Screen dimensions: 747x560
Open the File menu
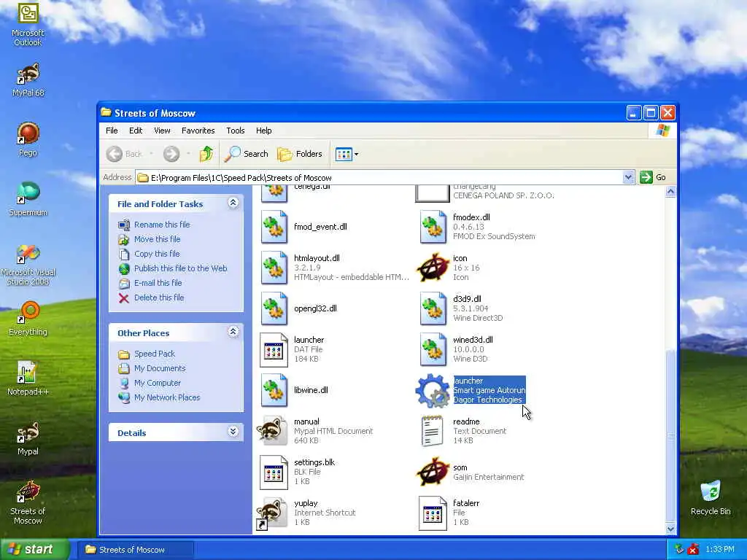(112, 131)
